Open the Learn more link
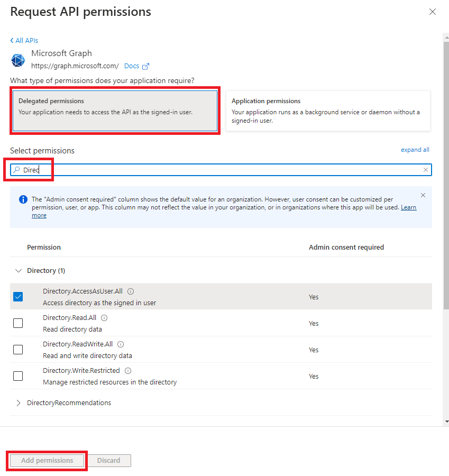This screenshot has width=449, height=476. tap(409, 207)
